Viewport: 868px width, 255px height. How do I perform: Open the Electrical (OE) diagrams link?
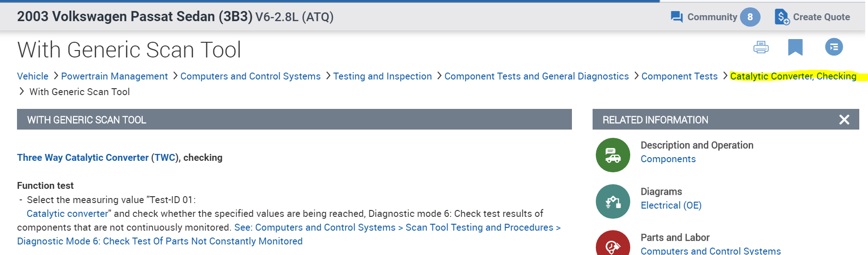(x=671, y=205)
